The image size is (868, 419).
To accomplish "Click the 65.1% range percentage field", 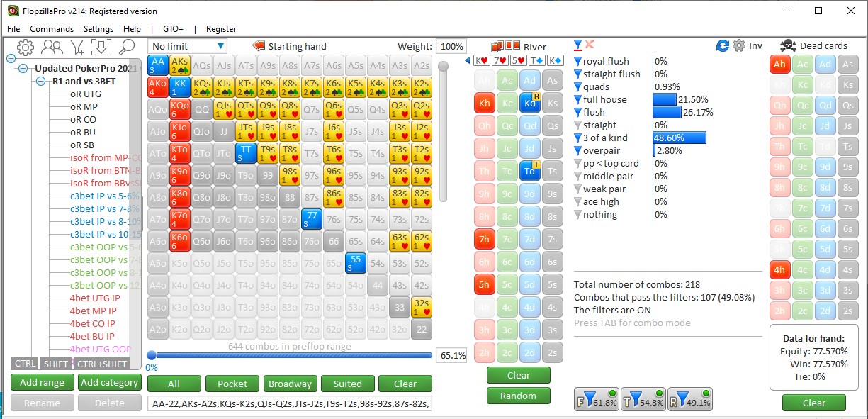I will [452, 355].
